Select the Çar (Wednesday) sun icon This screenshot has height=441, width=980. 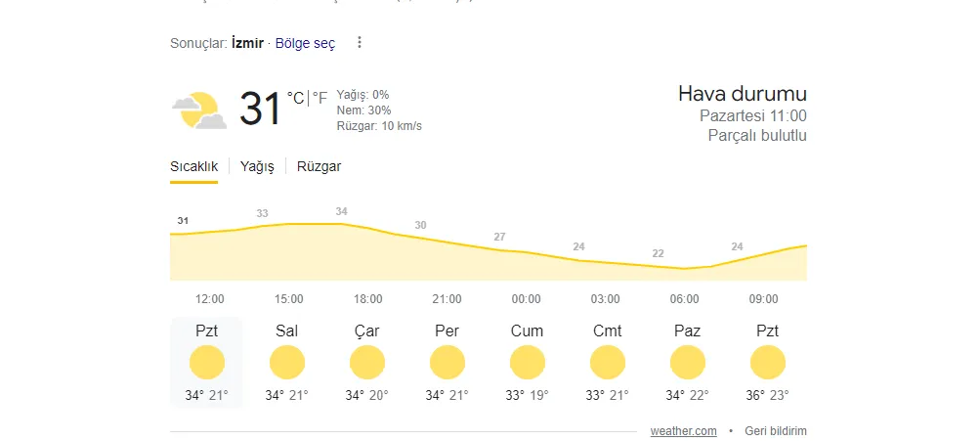pyautogui.click(x=366, y=363)
